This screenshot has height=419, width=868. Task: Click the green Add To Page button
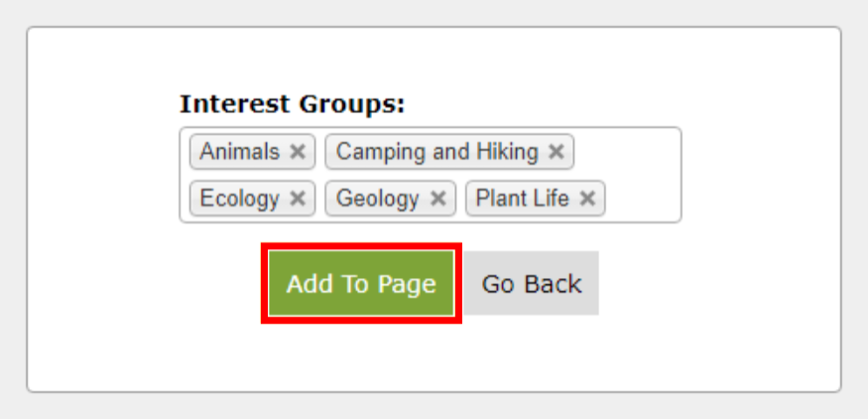click(361, 283)
